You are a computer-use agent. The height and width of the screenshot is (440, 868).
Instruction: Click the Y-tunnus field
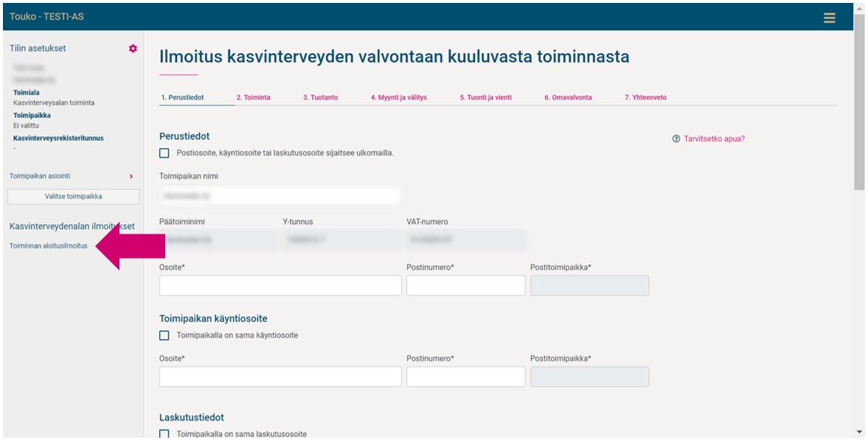(342, 240)
